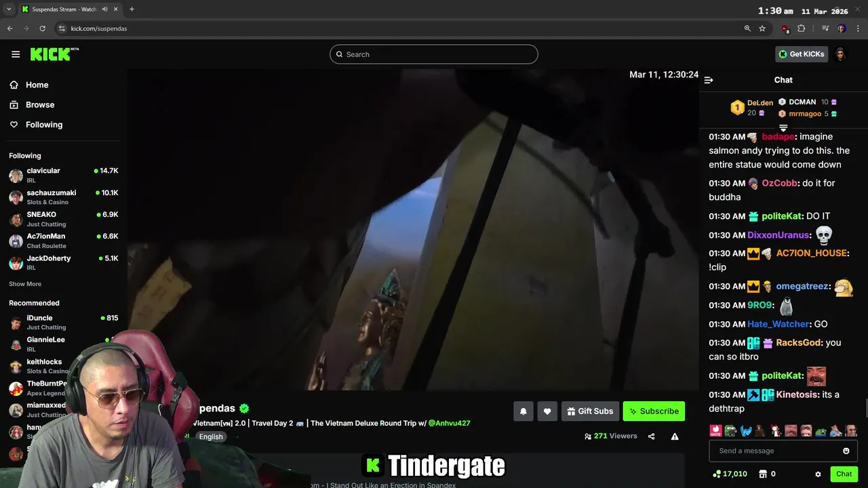Screen dimensions: 868x488
Task: Click DixxonUranus username in chat
Action: click(x=778, y=235)
